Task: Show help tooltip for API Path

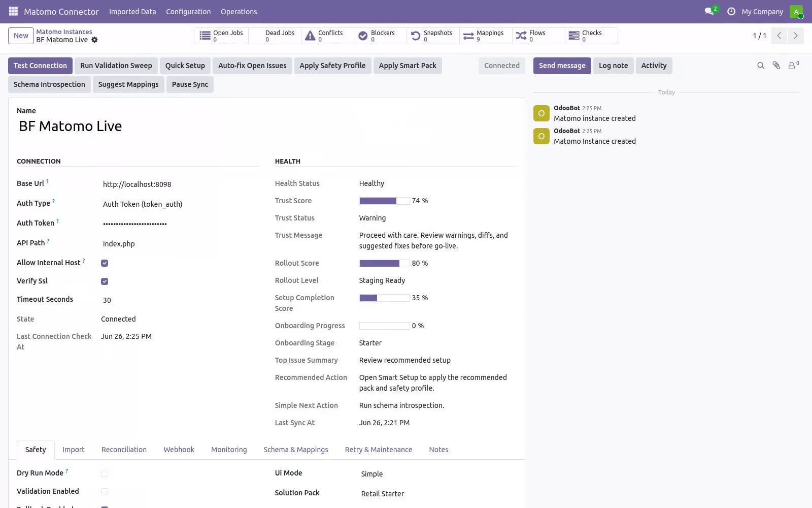Action: coord(48,240)
